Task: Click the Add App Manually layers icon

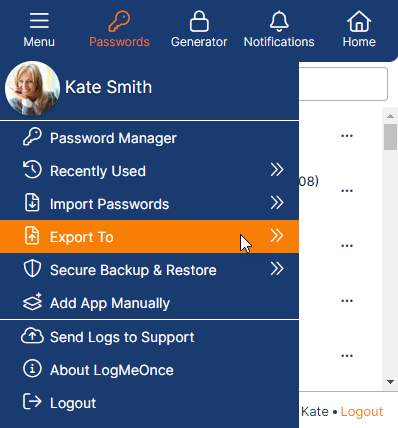Action: 32,302
